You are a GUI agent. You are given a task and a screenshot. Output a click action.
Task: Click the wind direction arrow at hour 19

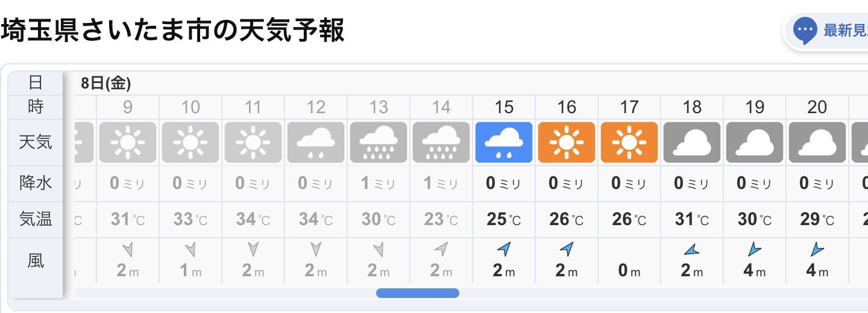coord(753,249)
